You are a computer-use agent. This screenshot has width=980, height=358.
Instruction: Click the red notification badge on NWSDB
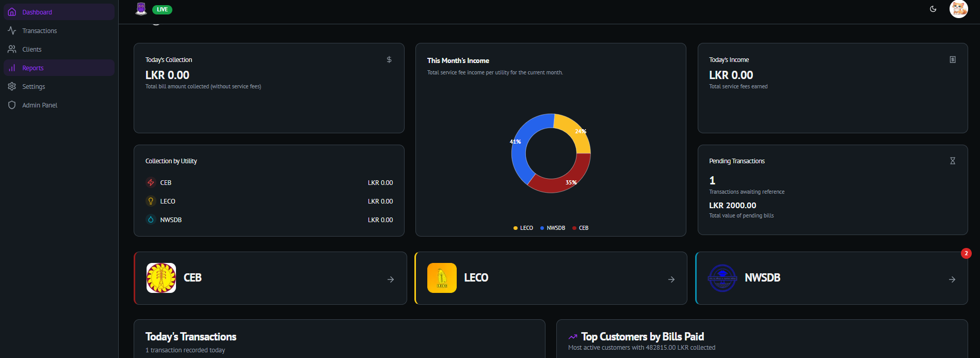966,253
